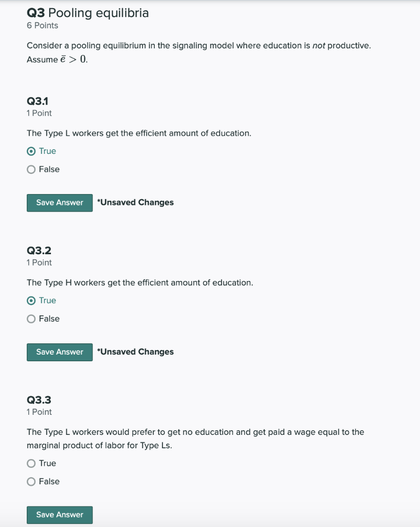Select False for question Q3.1
Image resolution: width=420 pixels, height=527 pixels.
(31, 169)
